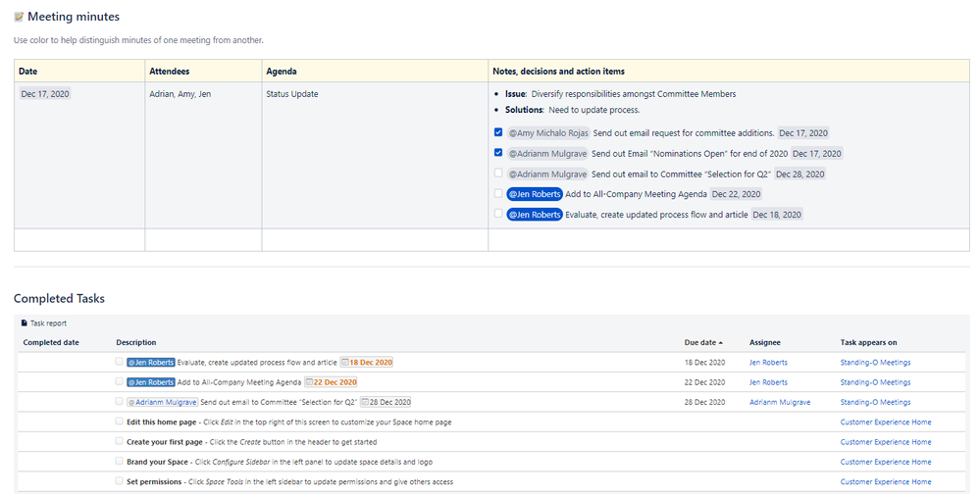This screenshot has width=980, height=497.
Task: Uncheck the Amy Michalo Rojas email request task
Action: pos(498,132)
